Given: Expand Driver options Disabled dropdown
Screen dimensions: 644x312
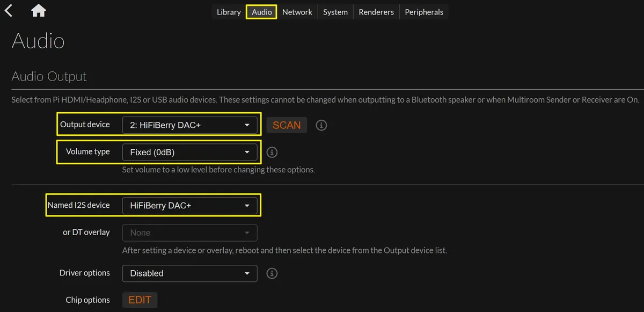Looking at the screenshot, I should [190, 273].
